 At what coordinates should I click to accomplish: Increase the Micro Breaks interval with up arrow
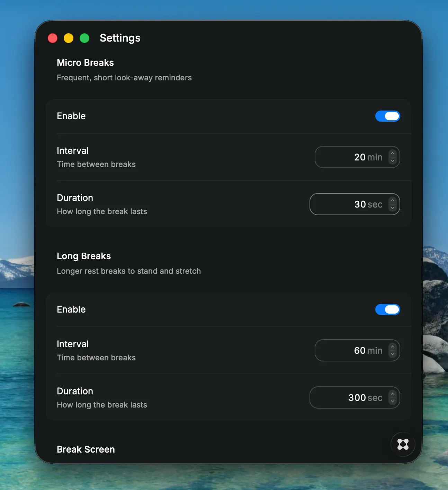click(392, 153)
